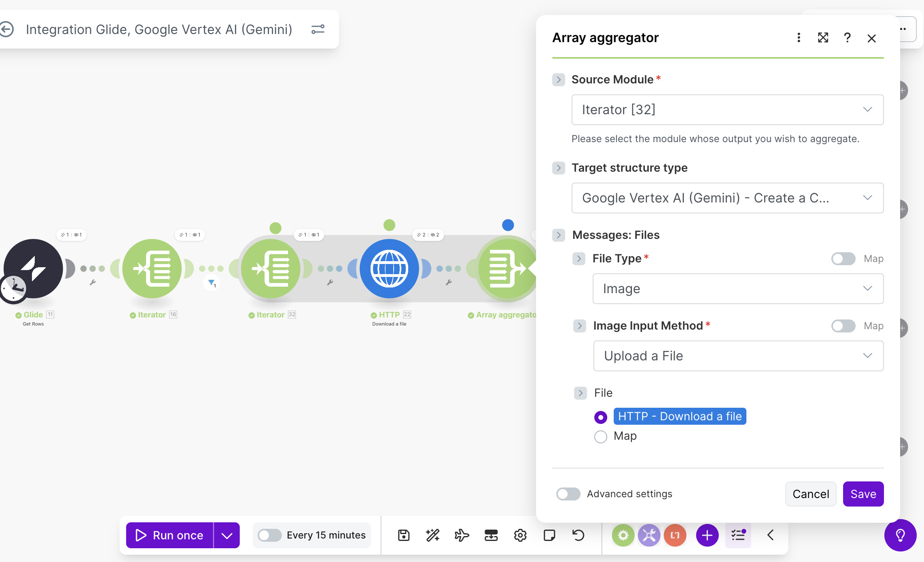Image resolution: width=924 pixels, height=562 pixels.
Task: Save the scenario with the floppy disk icon
Action: click(403, 535)
